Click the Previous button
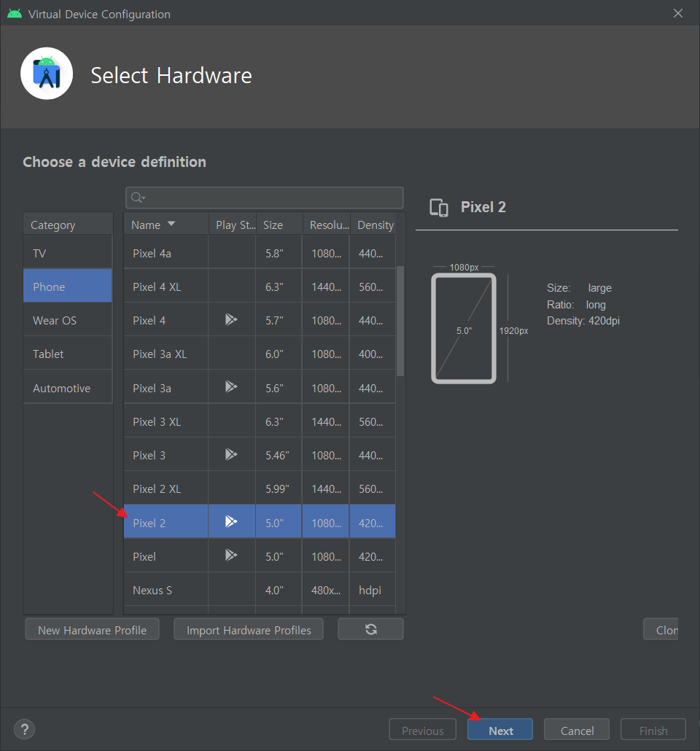This screenshot has width=700, height=751. (x=423, y=730)
